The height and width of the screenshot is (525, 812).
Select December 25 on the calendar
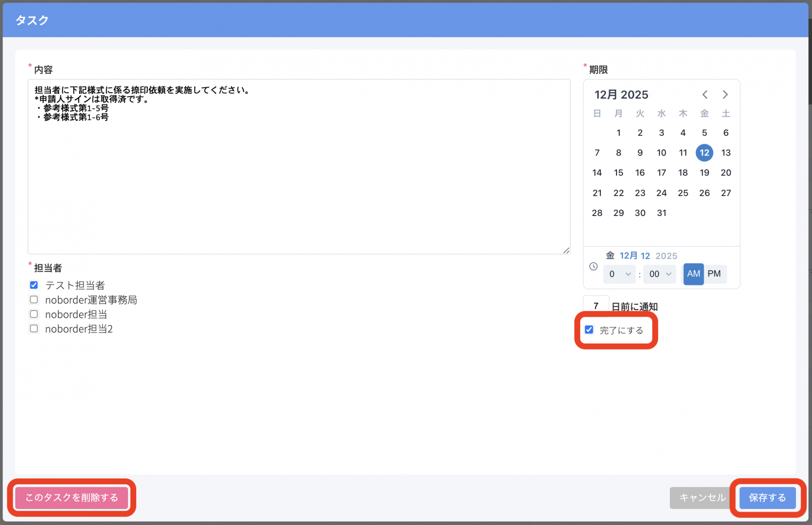tap(683, 193)
